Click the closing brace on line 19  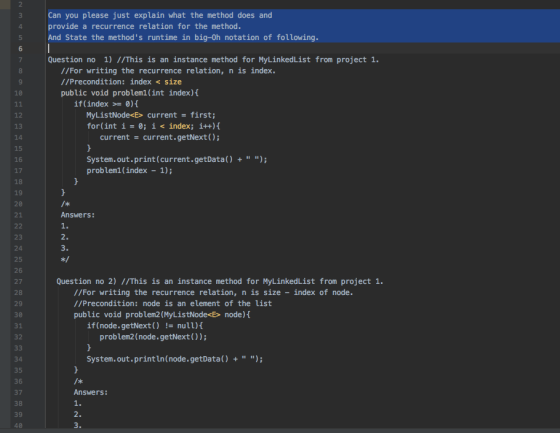[x=63, y=193]
